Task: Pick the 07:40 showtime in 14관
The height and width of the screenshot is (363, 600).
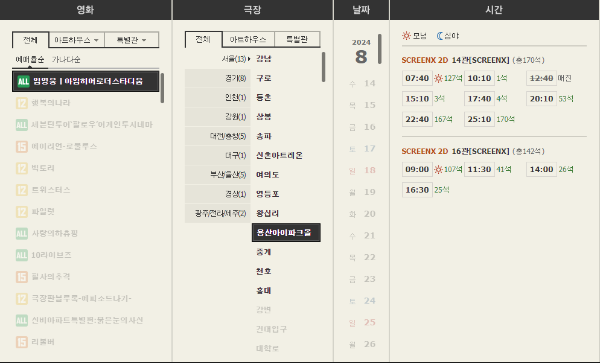Action: 417,78
